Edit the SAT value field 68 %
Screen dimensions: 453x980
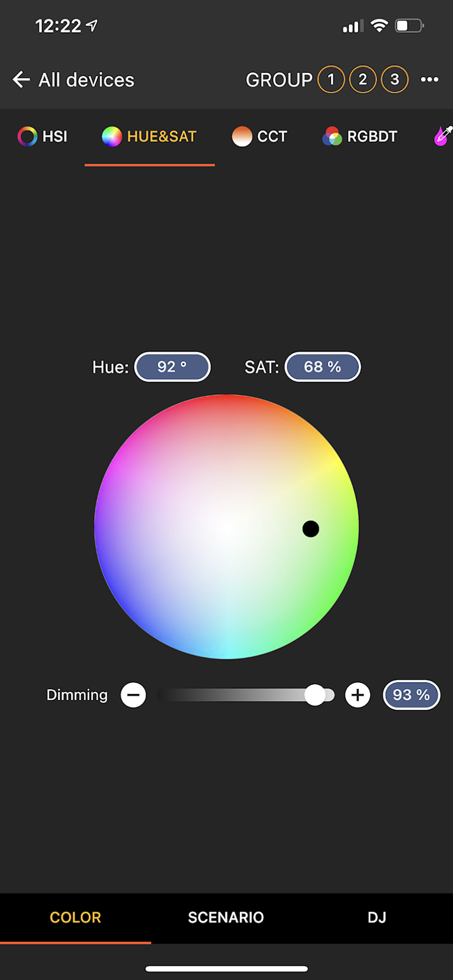point(322,367)
